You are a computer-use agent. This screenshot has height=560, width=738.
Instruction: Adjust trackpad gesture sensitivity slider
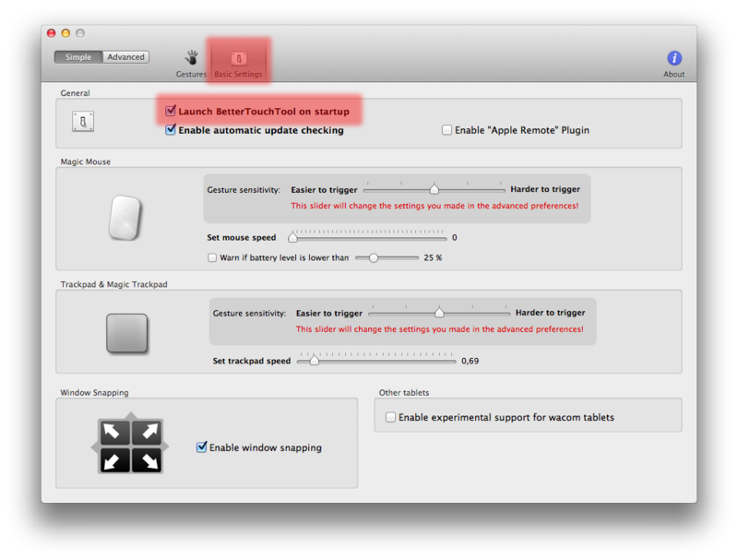[x=439, y=313]
